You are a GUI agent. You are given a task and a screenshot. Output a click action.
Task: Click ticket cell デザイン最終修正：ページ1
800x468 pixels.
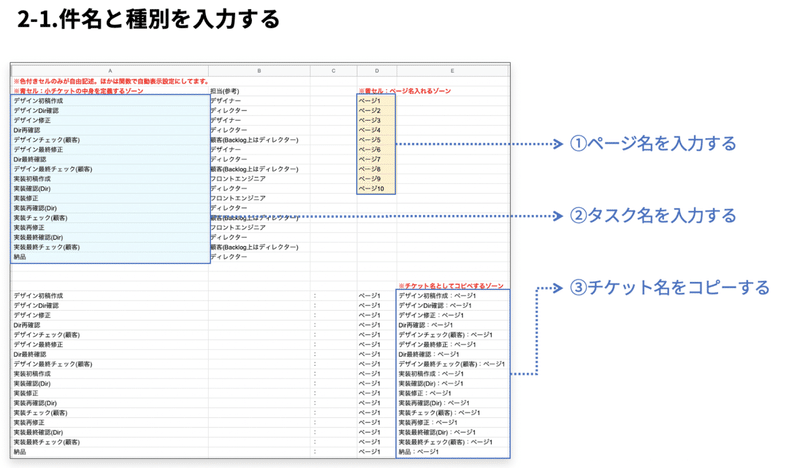[453, 344]
